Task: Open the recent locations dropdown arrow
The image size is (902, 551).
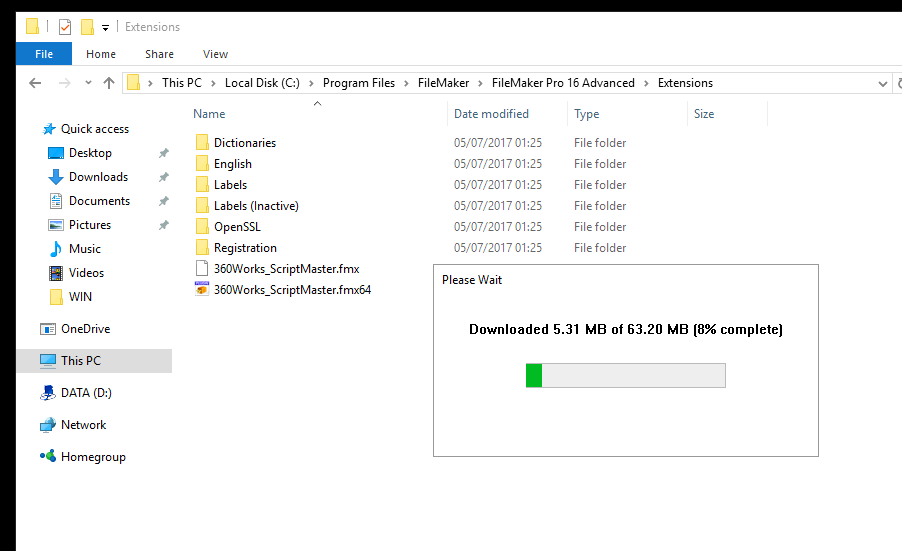Action: click(88, 83)
